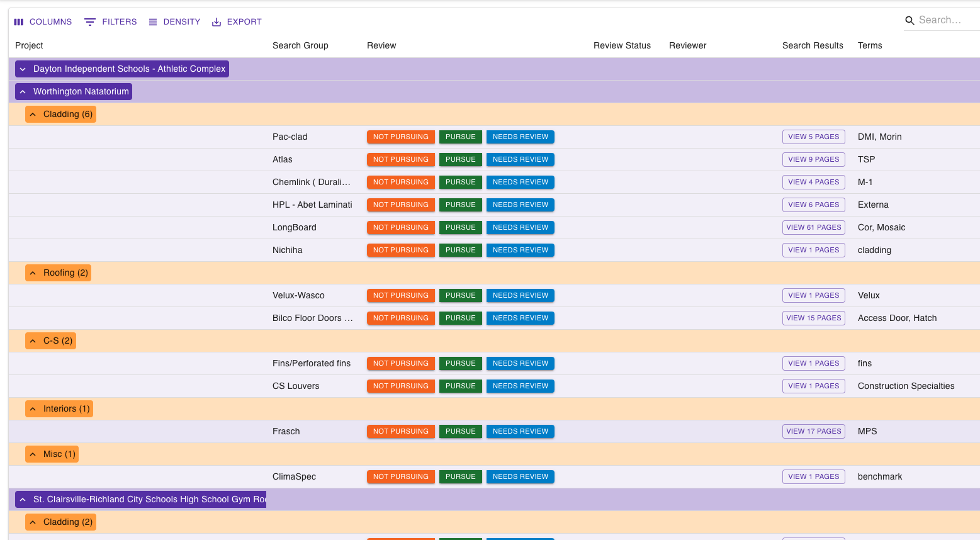Collapse the C-S (2) group
Screen dimensions: 980x540
(33, 341)
